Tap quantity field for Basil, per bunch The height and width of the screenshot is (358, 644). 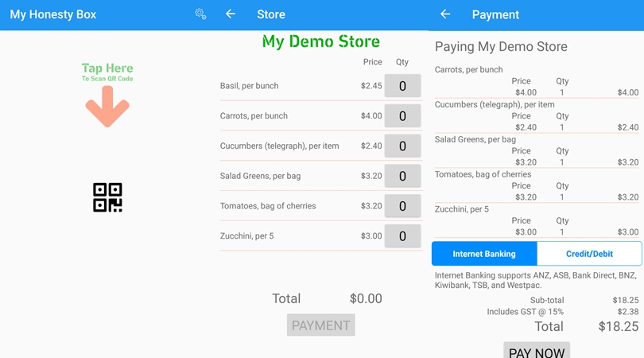click(x=402, y=86)
